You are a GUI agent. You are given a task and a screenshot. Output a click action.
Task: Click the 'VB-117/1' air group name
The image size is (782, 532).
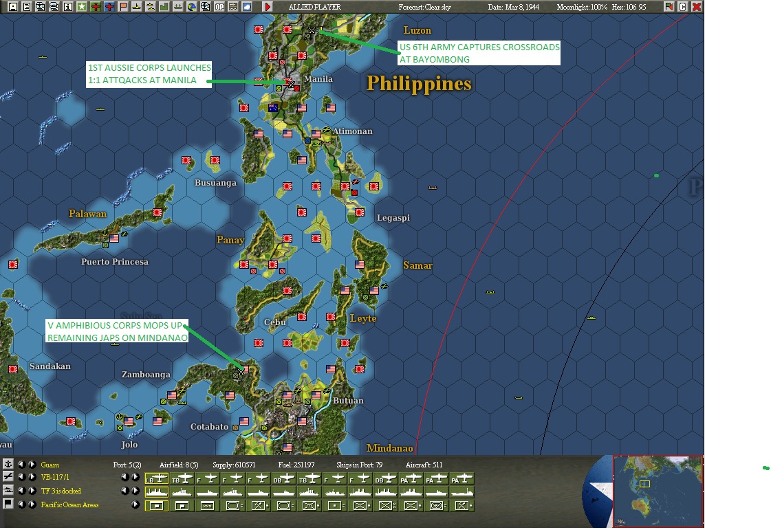click(55, 477)
